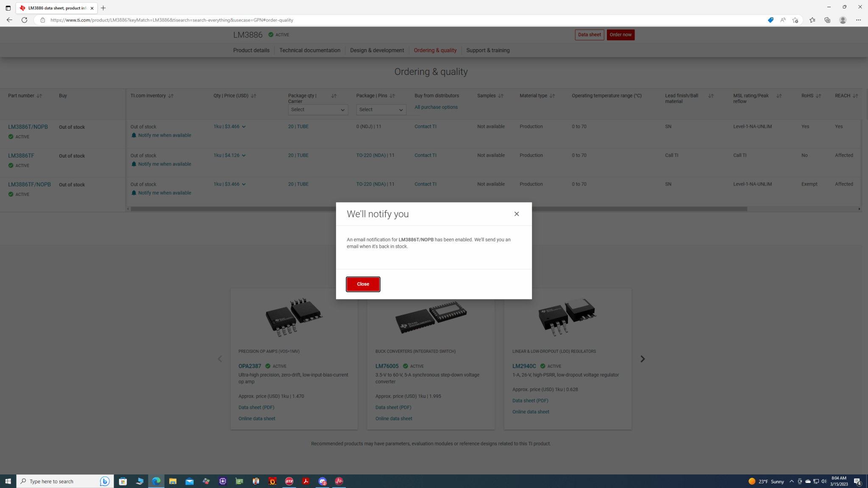Switch to Product details tab
Image resolution: width=868 pixels, height=488 pixels.
tap(251, 50)
